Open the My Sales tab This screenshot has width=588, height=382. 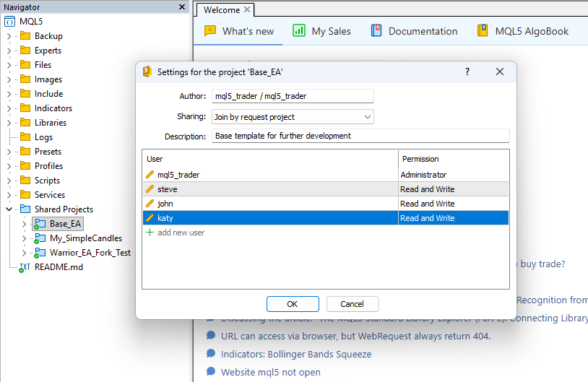pos(322,31)
